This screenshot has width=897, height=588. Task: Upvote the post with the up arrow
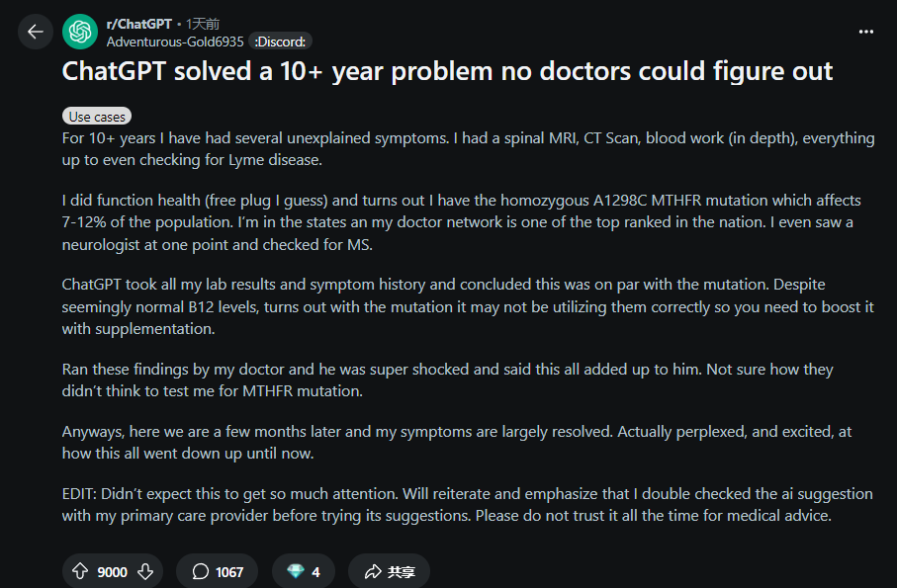(x=80, y=571)
